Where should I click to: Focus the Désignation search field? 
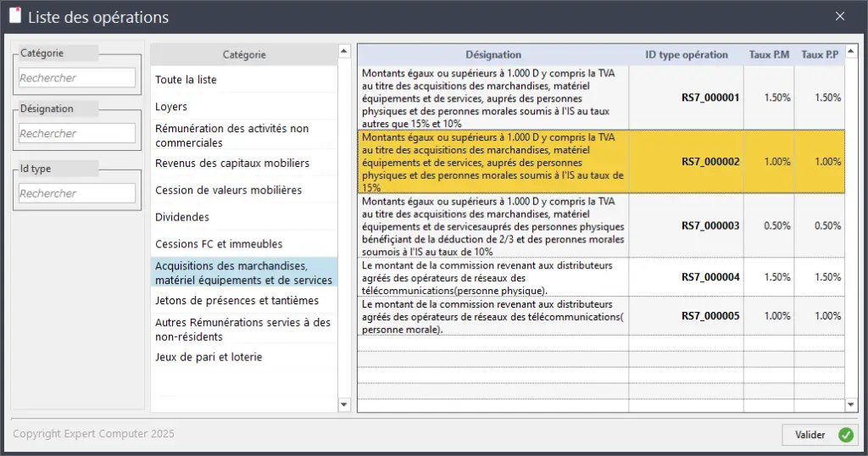click(77, 134)
